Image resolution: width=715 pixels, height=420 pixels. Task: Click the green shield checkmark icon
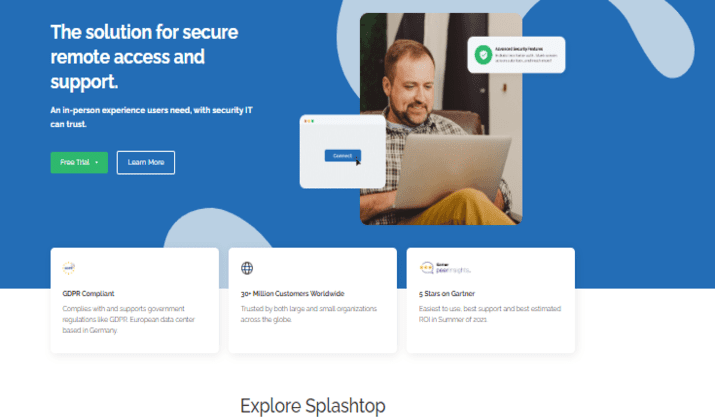(483, 55)
